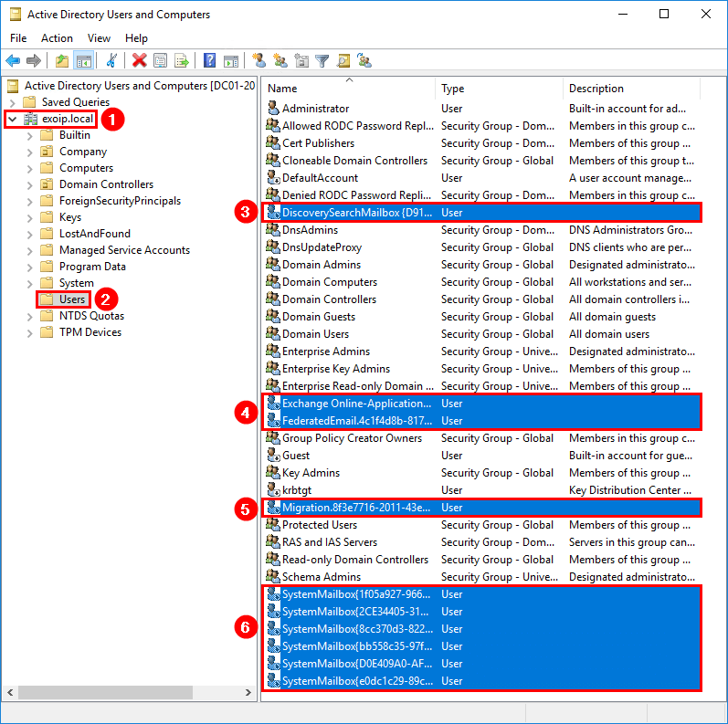Image resolution: width=728 pixels, height=724 pixels.
Task: Expand the Managed Service Accounts node
Action: tap(30, 250)
